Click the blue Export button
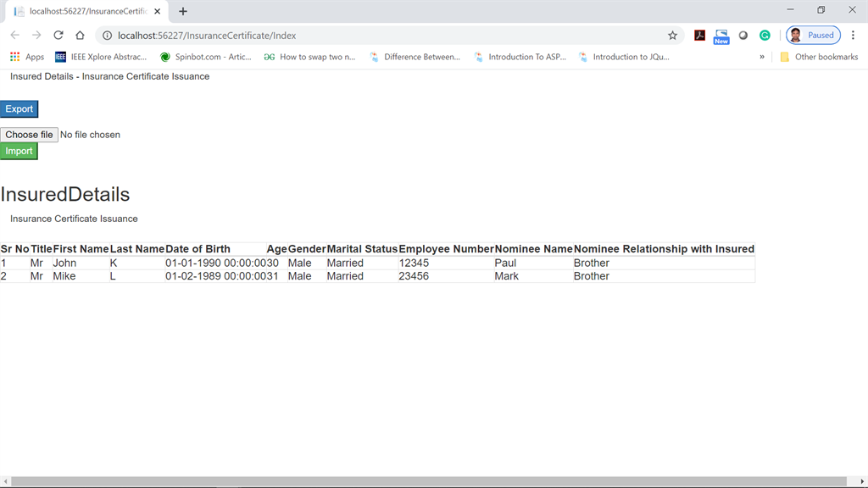 point(19,108)
